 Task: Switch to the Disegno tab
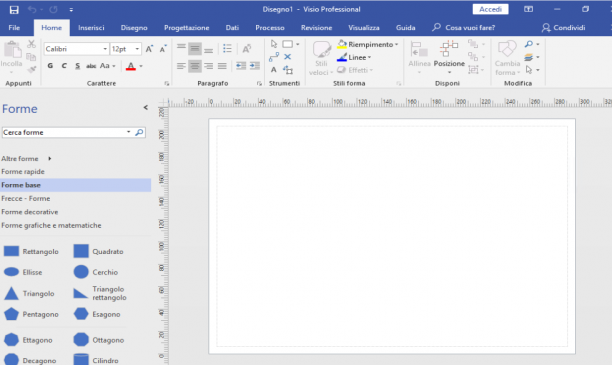(134, 28)
